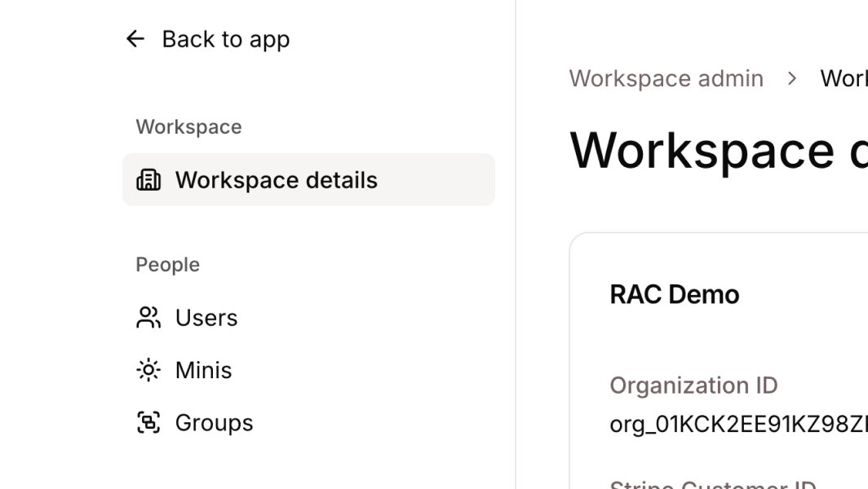Screen dimensions: 868x489
Task: Click the 'Workspace' sidebar section header
Action: pos(188,127)
